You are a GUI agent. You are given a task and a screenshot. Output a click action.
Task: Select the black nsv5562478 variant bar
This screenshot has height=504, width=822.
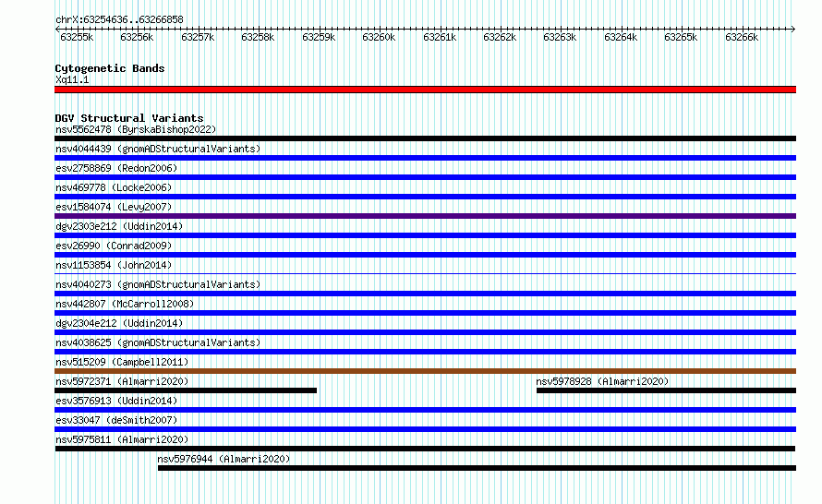[x=425, y=138]
